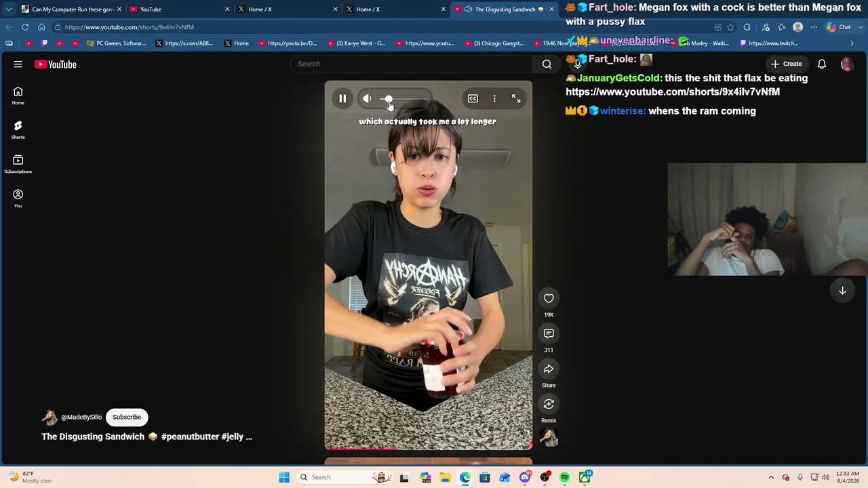Like the Short with the heart button
Image resolution: width=868 pixels, height=488 pixels.
(x=549, y=298)
